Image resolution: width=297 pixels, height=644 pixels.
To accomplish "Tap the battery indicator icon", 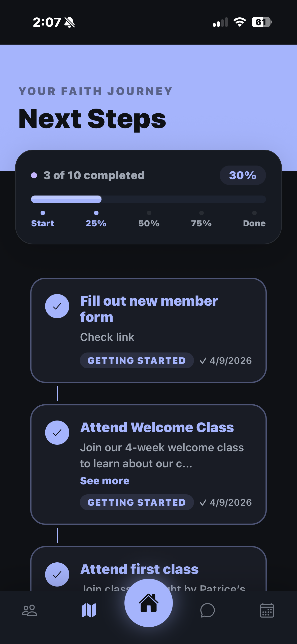I will point(261,22).
